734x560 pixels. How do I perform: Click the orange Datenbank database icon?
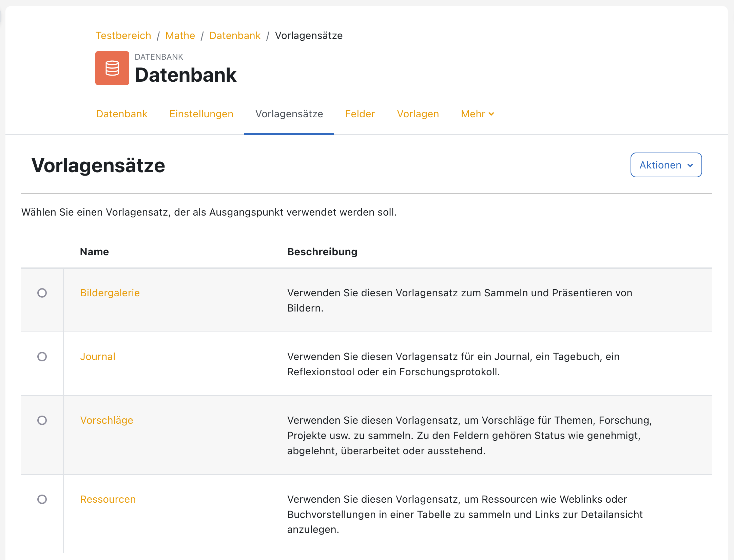[112, 68]
